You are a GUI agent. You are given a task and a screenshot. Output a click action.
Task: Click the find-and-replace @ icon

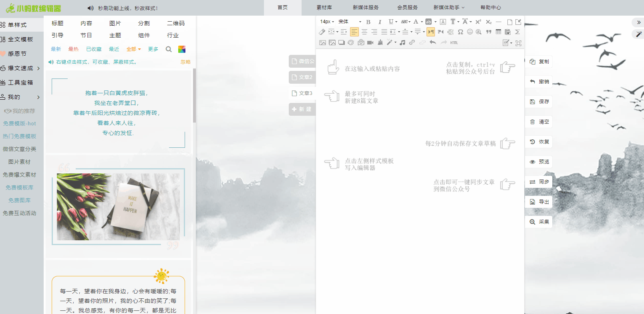tap(478, 32)
